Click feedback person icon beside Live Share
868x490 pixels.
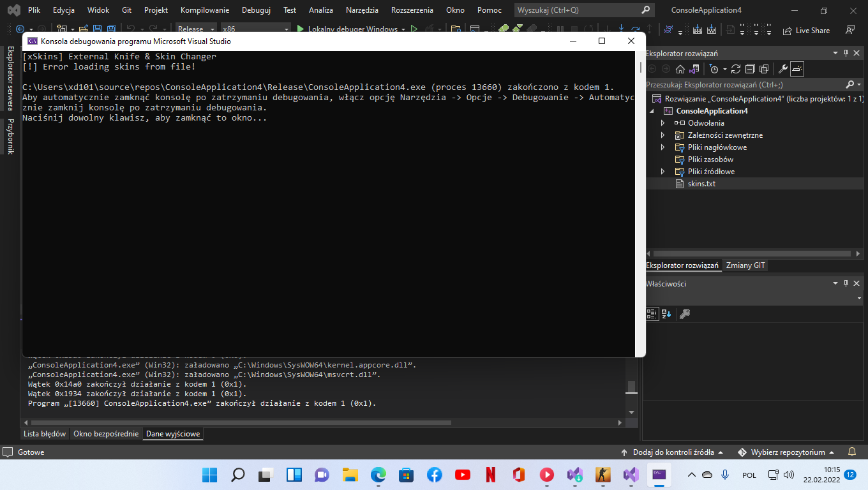click(x=849, y=30)
